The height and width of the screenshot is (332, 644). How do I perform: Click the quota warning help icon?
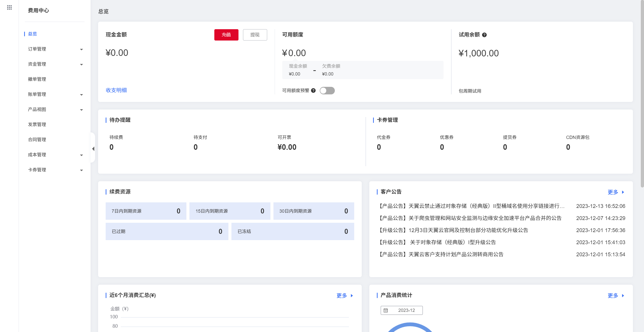pos(313,91)
